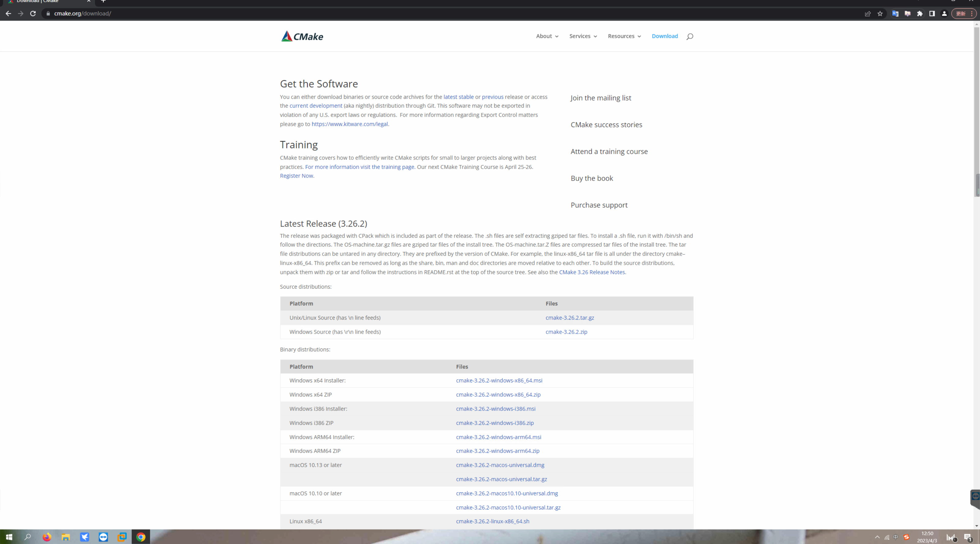The image size is (980, 544).
Task: Open the 'current development' link
Action: point(316,106)
